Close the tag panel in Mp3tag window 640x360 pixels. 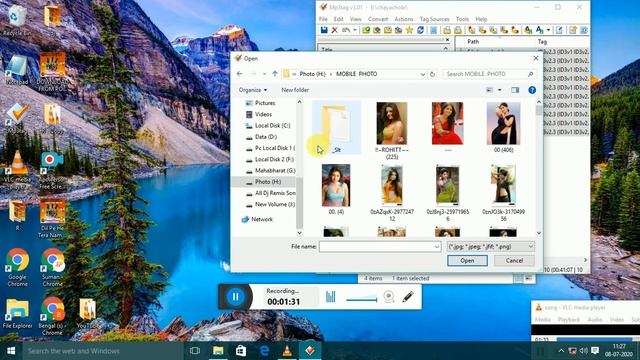tap(447, 40)
